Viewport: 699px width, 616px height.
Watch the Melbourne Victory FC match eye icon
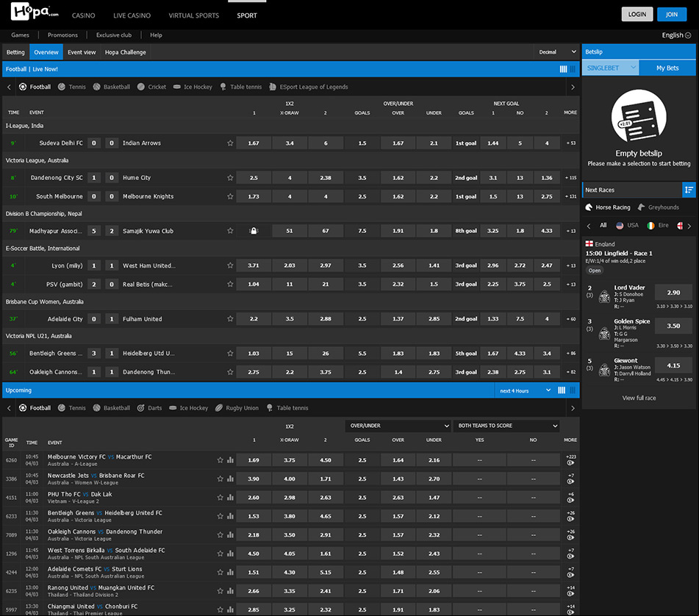570,463
